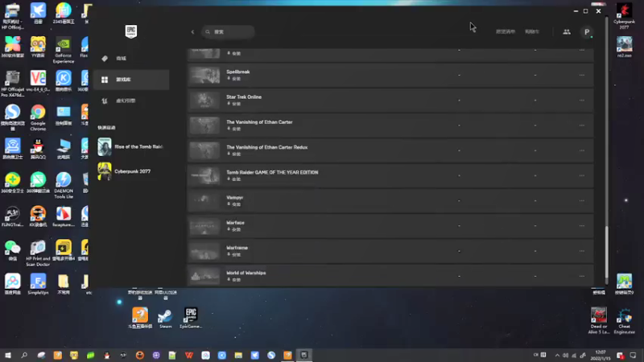Open the cart link in header
Image resolution: width=644 pixels, height=362 pixels.
(532, 31)
